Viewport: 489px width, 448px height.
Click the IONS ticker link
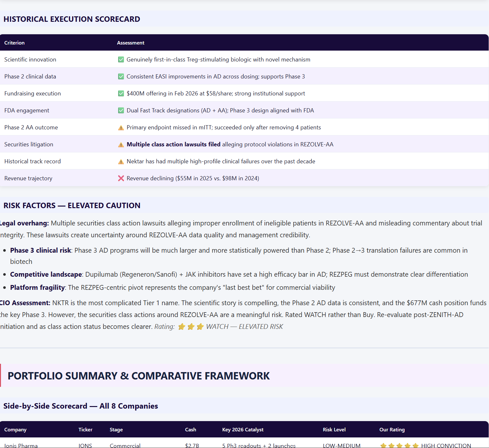click(85, 445)
